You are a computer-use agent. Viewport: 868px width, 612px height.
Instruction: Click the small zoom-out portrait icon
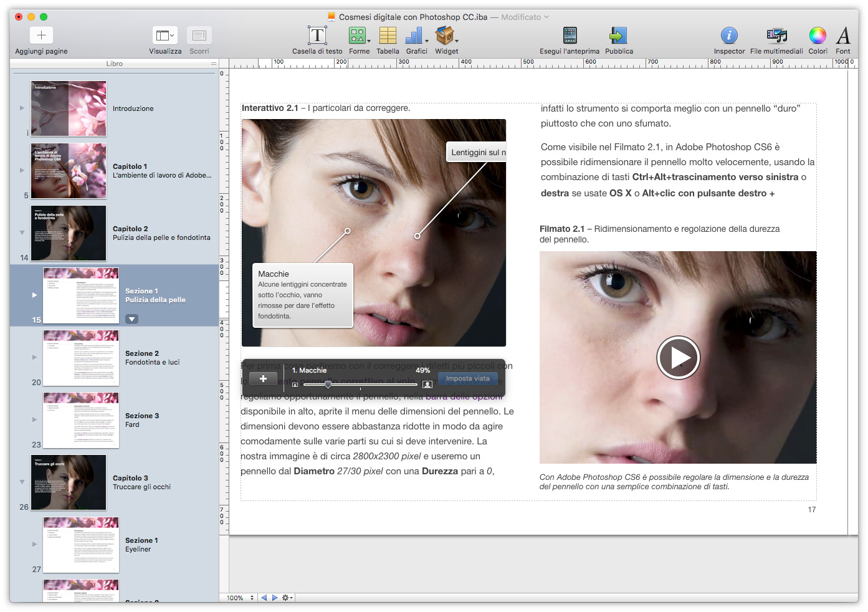click(x=295, y=385)
